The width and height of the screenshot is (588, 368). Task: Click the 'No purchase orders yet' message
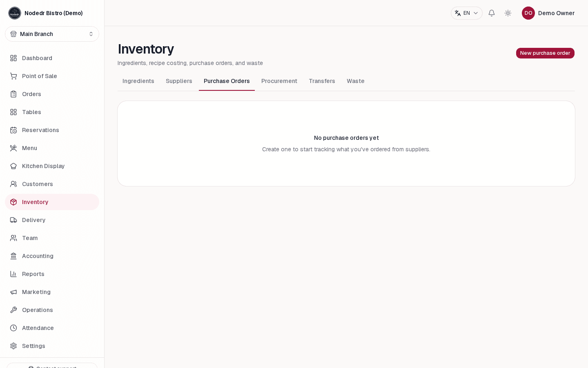point(346,138)
